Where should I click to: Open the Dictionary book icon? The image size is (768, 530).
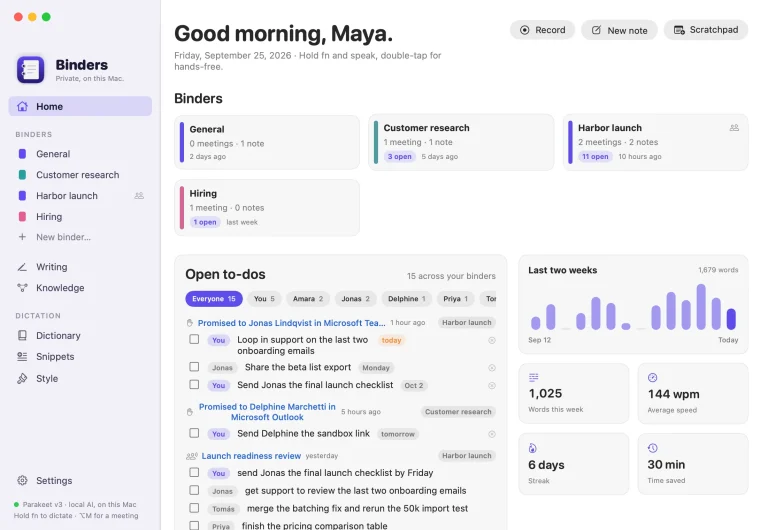22,336
